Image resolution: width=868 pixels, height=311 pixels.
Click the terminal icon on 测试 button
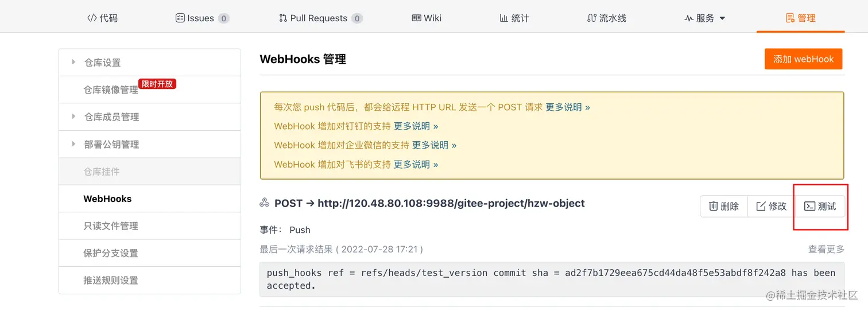point(809,207)
